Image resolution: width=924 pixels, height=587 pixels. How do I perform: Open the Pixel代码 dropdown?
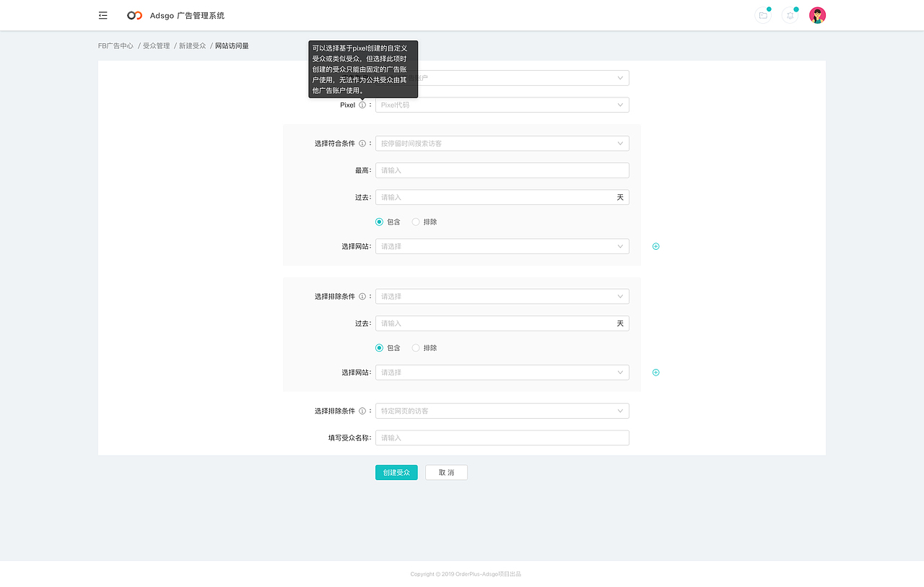click(x=502, y=105)
